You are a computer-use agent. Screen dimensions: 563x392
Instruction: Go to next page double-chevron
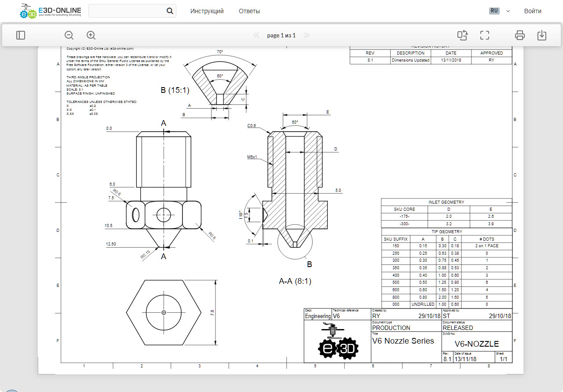coord(307,35)
